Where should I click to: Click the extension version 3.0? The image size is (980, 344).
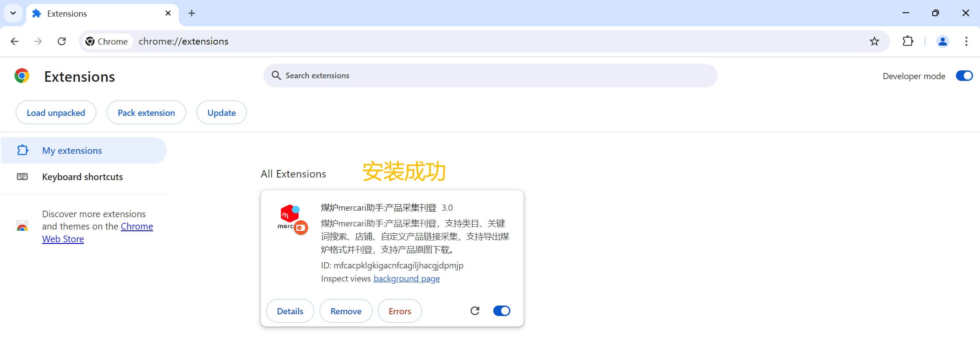(447, 208)
